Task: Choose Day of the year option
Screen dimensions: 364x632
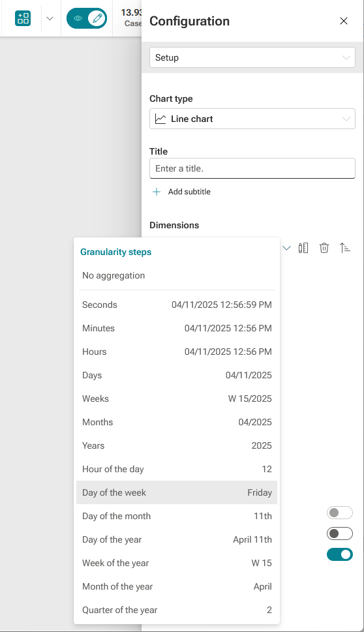Action: coord(177,539)
